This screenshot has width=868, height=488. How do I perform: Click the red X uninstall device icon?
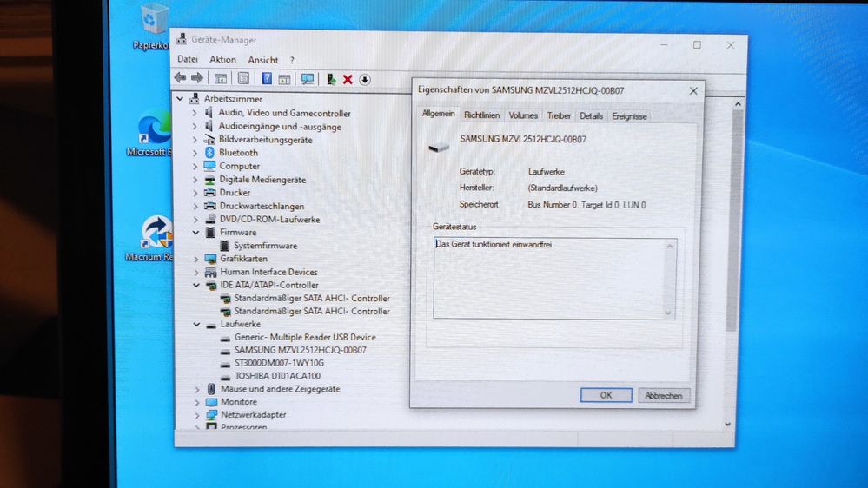click(x=348, y=80)
